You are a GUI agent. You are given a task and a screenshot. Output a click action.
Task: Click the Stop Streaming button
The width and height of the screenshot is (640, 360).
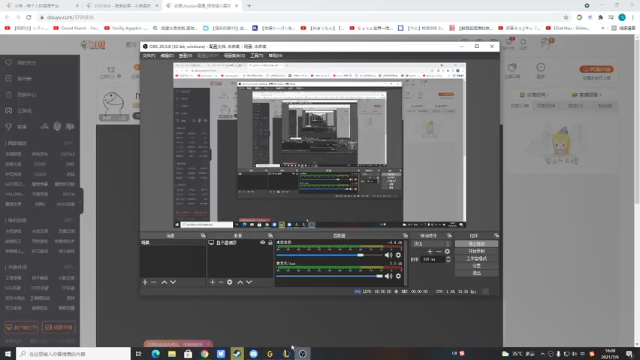coord(476,244)
